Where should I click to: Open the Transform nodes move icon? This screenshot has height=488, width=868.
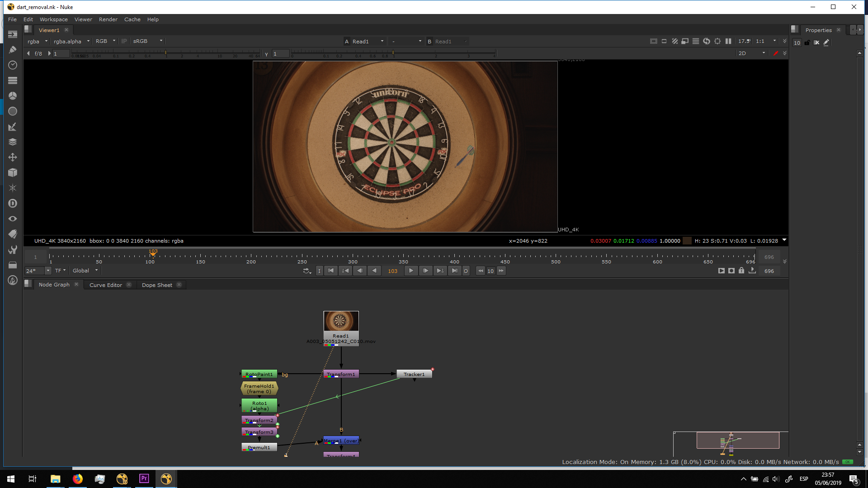tap(13, 157)
